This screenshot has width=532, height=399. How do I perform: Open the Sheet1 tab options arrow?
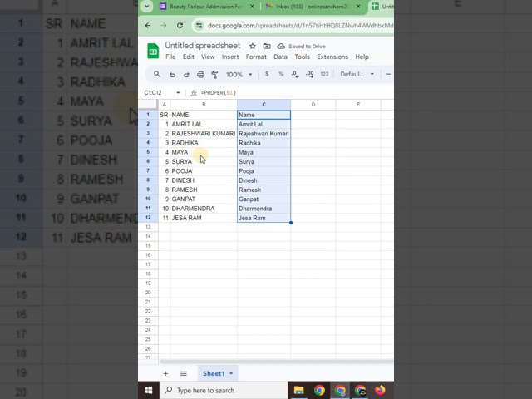coord(231,373)
